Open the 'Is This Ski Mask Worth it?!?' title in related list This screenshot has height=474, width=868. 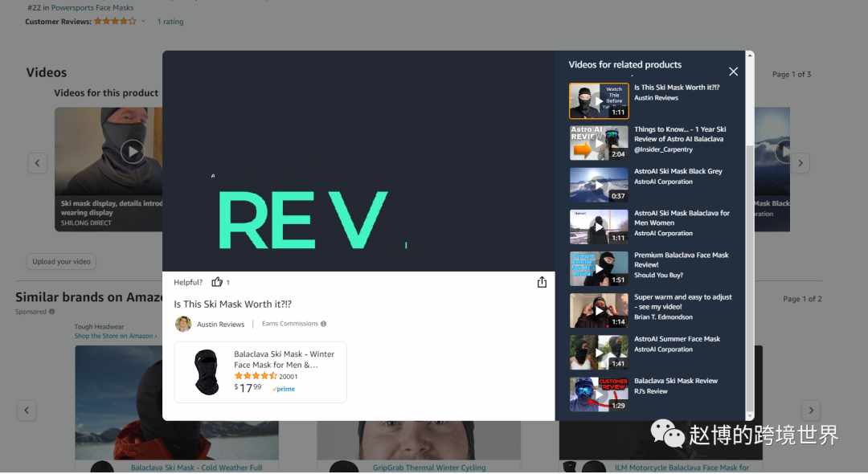pos(677,88)
